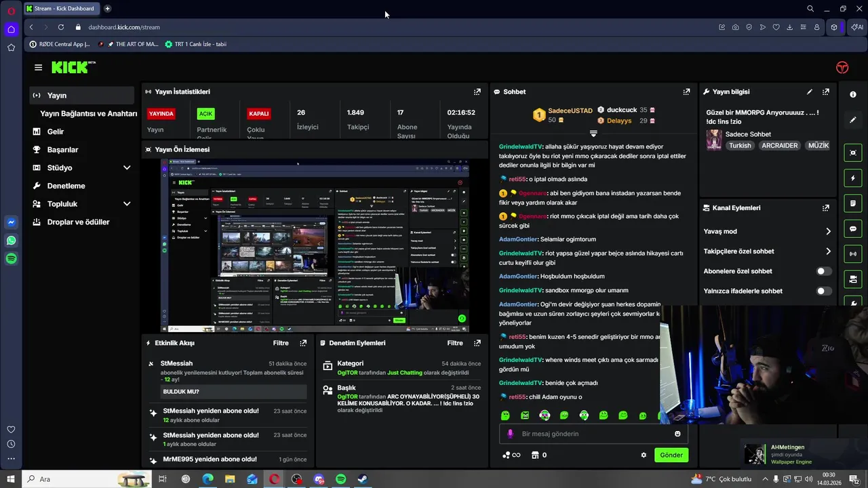Open RØDE Central App bookmark

pyautogui.click(x=60, y=44)
